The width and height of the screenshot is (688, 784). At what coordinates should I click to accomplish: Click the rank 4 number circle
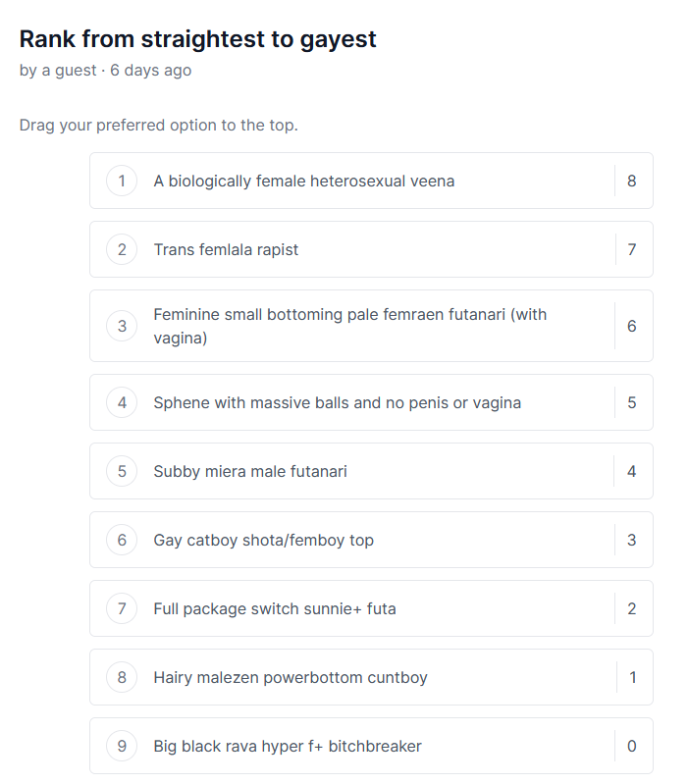[122, 402]
